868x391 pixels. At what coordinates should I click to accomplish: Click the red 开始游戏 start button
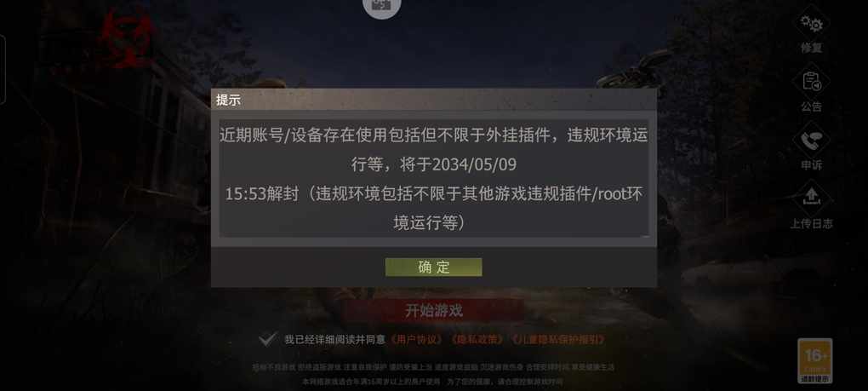[433, 311]
